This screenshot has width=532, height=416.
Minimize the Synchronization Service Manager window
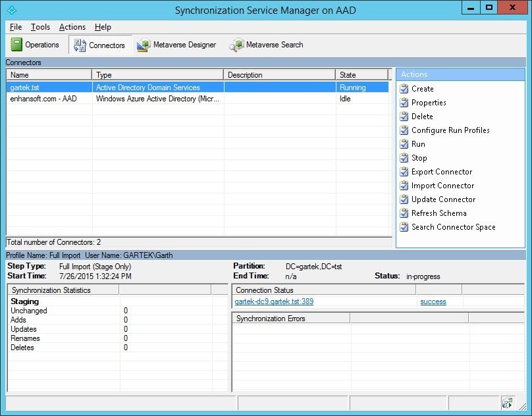pos(471,8)
